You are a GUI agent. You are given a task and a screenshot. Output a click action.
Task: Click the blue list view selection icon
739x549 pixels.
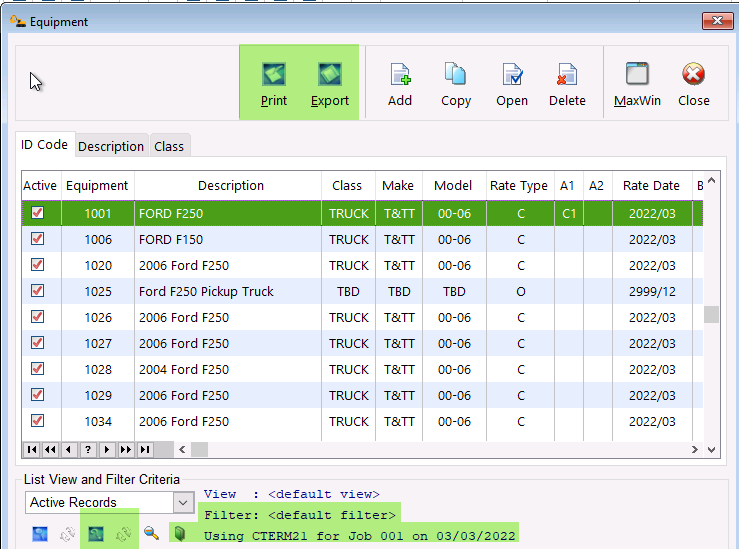[x=40, y=534]
